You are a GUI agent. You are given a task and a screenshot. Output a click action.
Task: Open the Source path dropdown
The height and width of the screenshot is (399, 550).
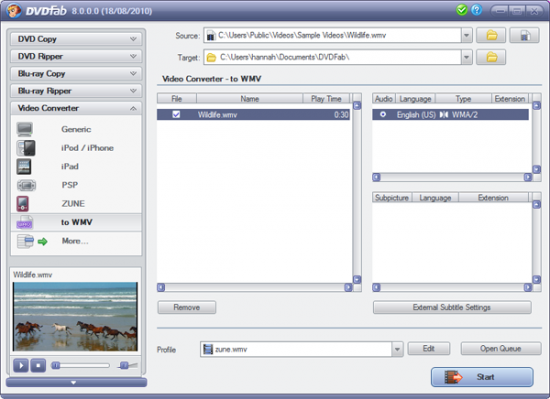coord(467,35)
